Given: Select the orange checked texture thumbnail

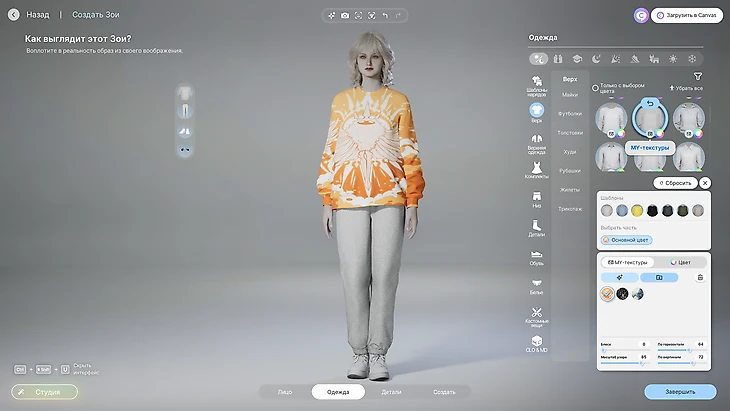Looking at the screenshot, I should [x=607, y=294].
